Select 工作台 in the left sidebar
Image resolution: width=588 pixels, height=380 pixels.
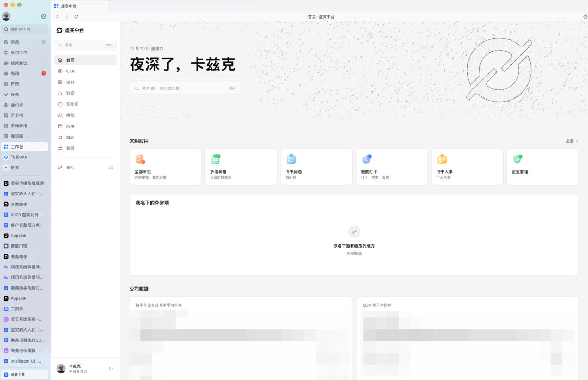(24, 146)
